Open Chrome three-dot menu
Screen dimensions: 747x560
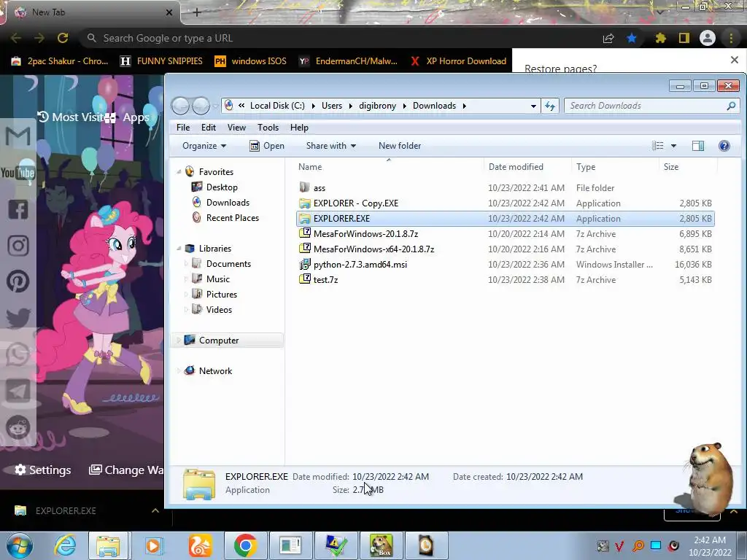pos(731,38)
